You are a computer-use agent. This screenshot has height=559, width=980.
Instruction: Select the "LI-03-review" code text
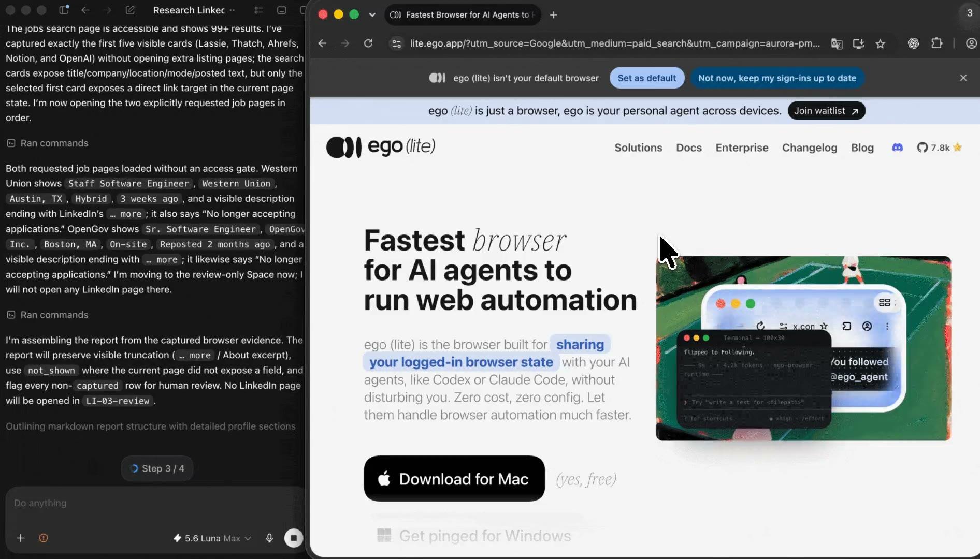[x=118, y=401]
